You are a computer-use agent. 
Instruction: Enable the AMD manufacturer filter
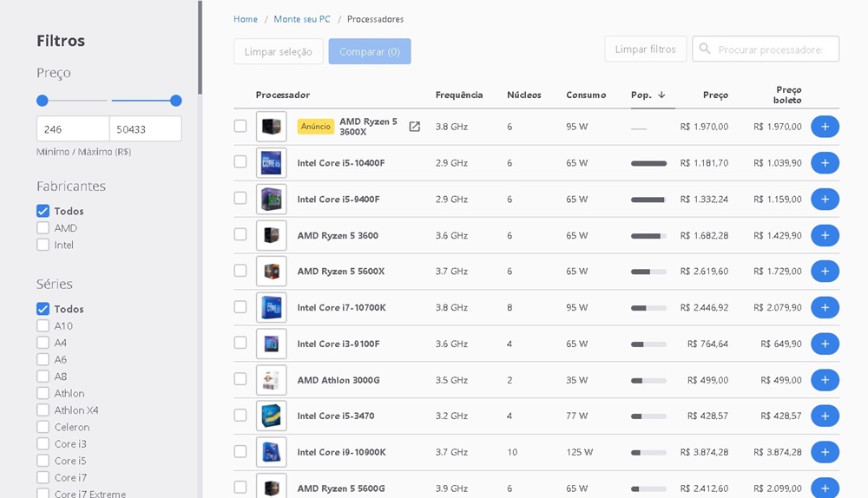click(43, 228)
